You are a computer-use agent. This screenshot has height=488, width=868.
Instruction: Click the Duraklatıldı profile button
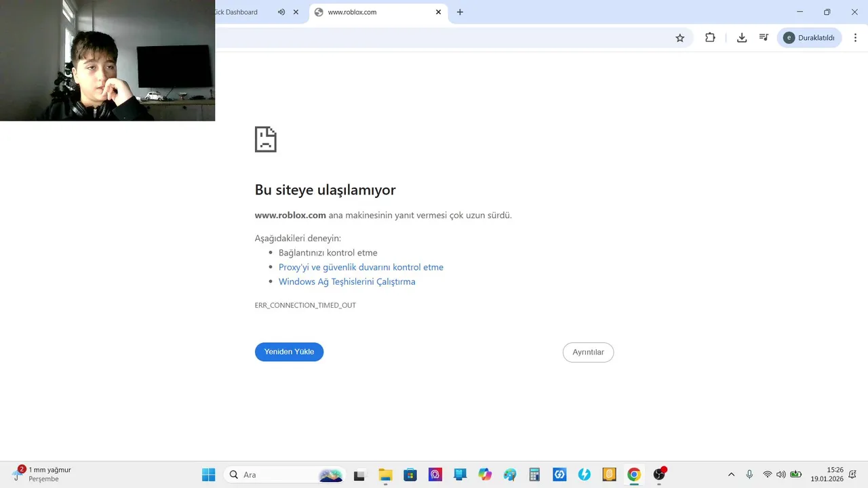click(x=810, y=38)
